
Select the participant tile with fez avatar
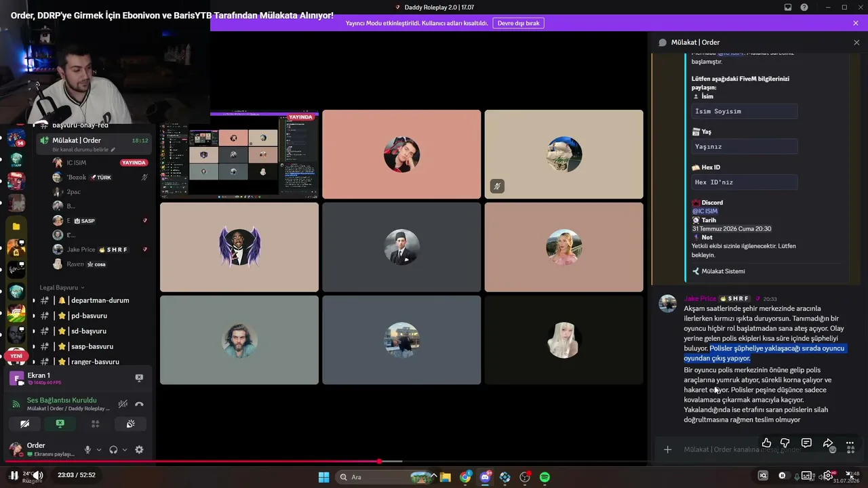click(x=401, y=247)
